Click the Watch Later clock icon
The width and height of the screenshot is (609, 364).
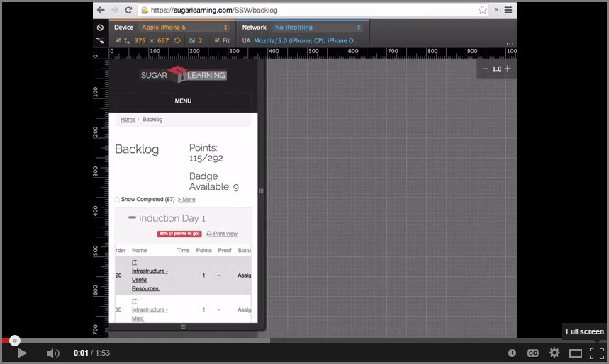[x=512, y=353]
